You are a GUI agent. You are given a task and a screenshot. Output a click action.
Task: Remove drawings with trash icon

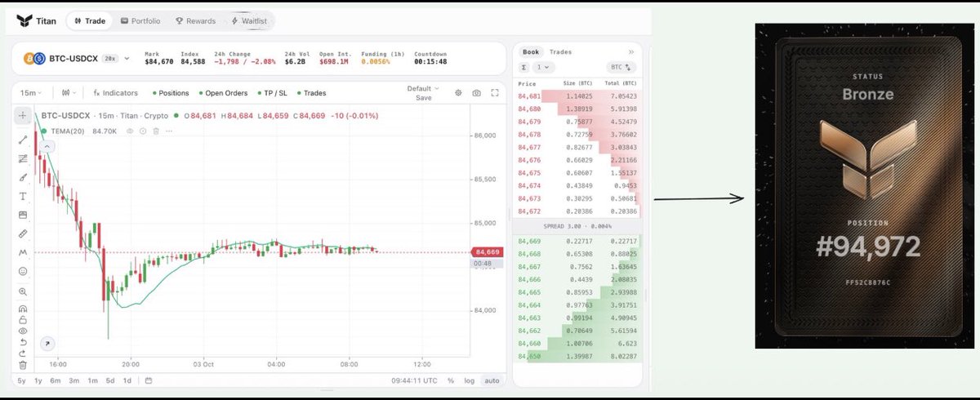click(23, 365)
